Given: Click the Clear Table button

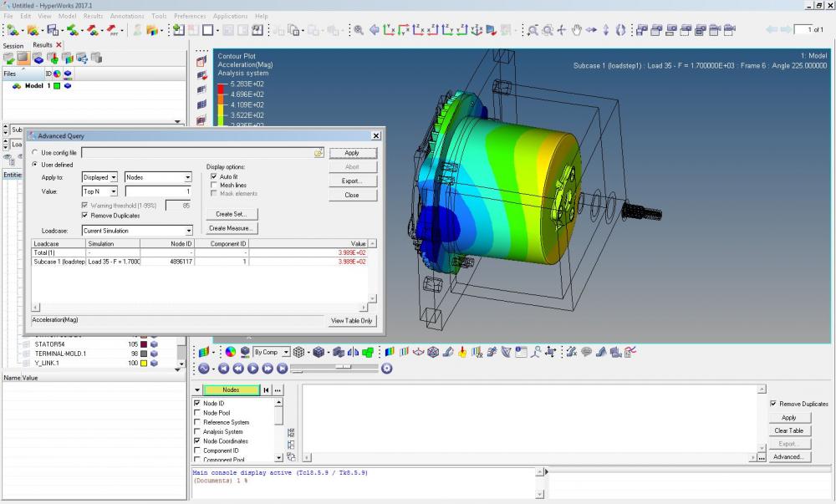Looking at the screenshot, I should pyautogui.click(x=790, y=430).
